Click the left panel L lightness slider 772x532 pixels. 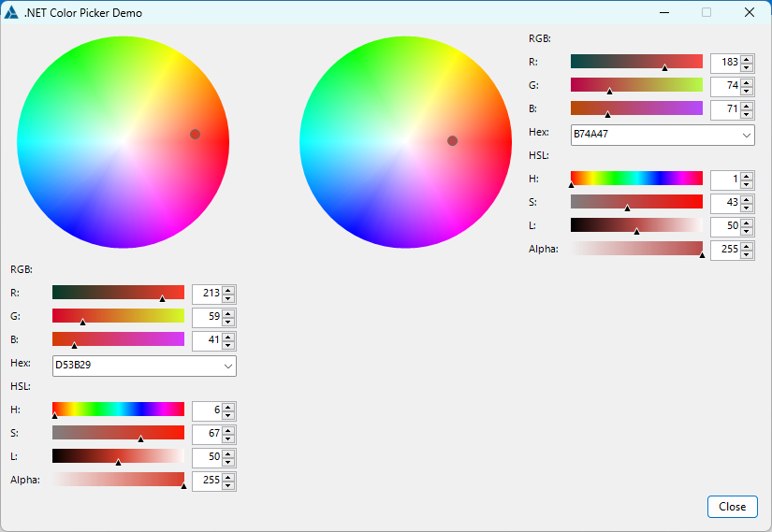[118, 455]
